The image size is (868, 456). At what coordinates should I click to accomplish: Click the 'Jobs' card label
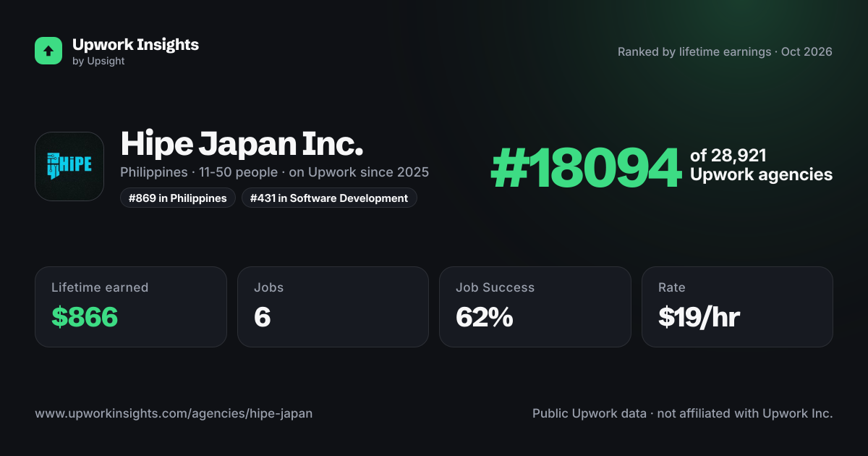(268, 287)
